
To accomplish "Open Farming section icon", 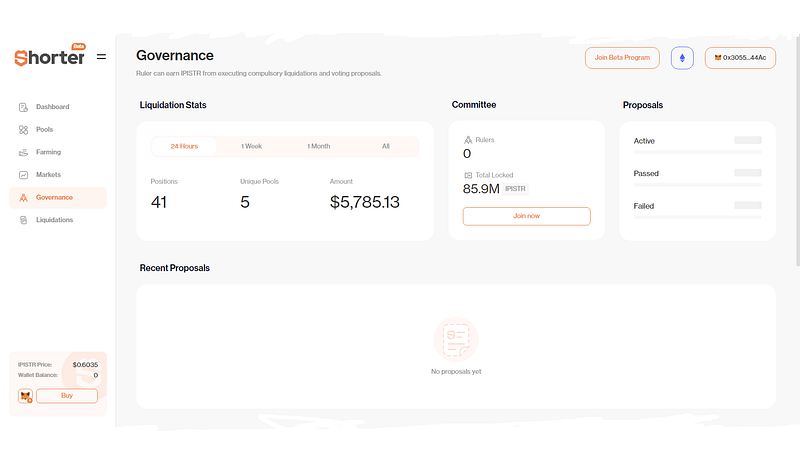I will pos(23,152).
